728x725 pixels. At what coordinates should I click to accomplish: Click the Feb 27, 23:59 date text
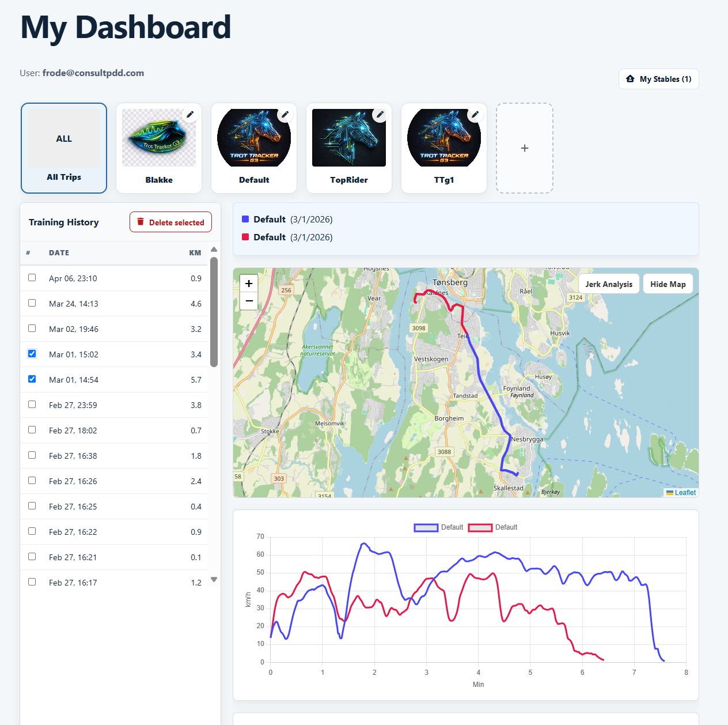73,405
